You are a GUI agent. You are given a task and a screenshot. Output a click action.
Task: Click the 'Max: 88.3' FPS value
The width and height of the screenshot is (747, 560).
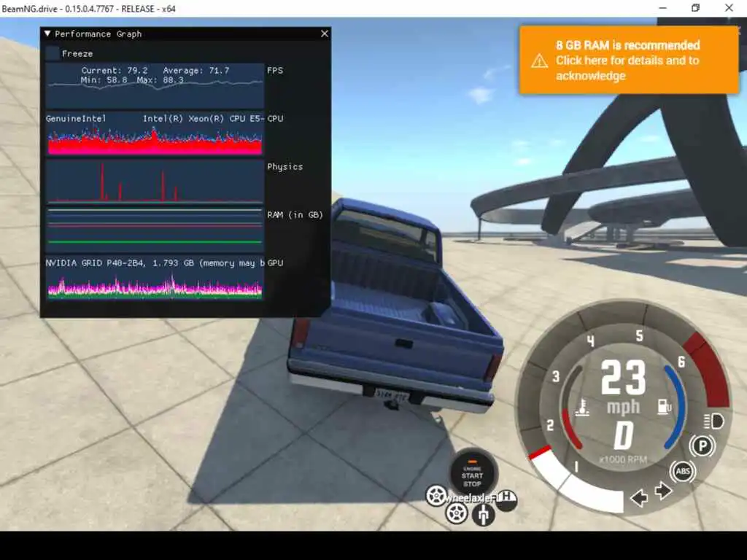tap(160, 80)
